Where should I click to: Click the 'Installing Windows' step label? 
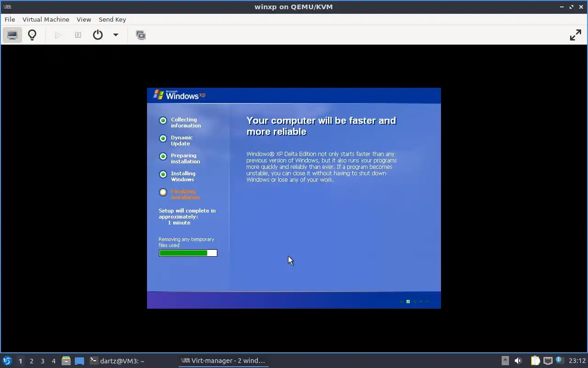(x=183, y=177)
